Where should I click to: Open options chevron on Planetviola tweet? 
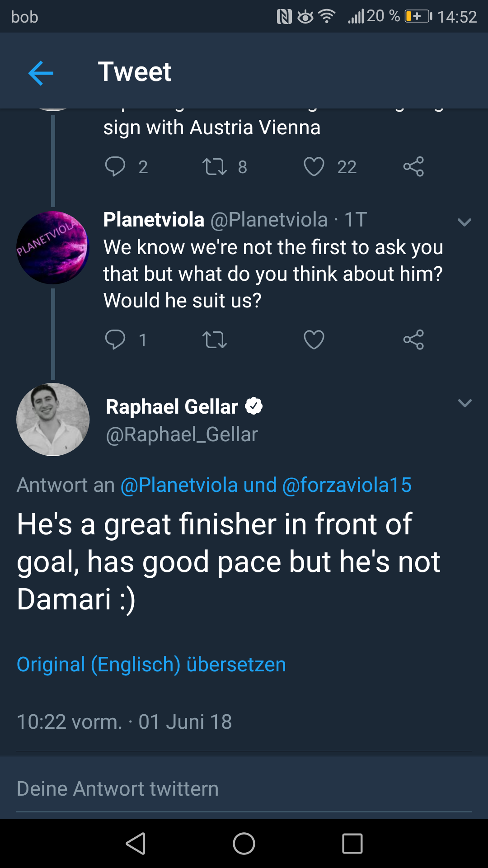coord(465,222)
